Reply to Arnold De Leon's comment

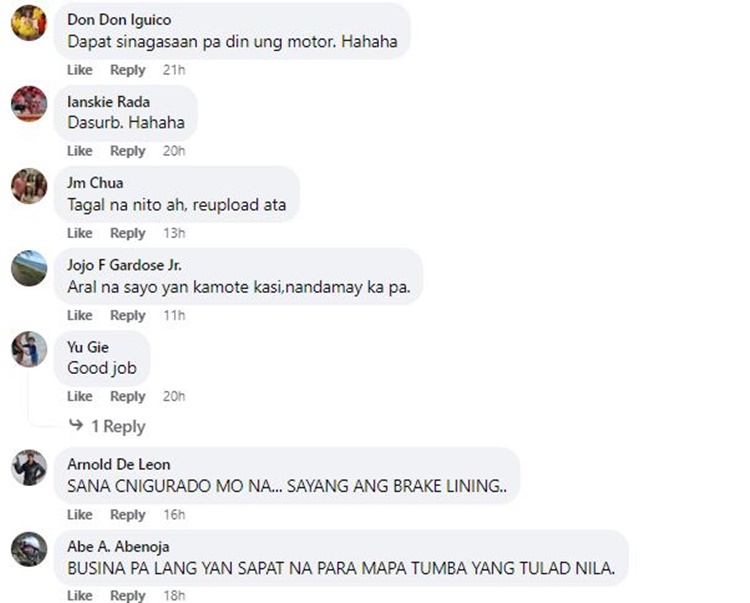pos(128,515)
